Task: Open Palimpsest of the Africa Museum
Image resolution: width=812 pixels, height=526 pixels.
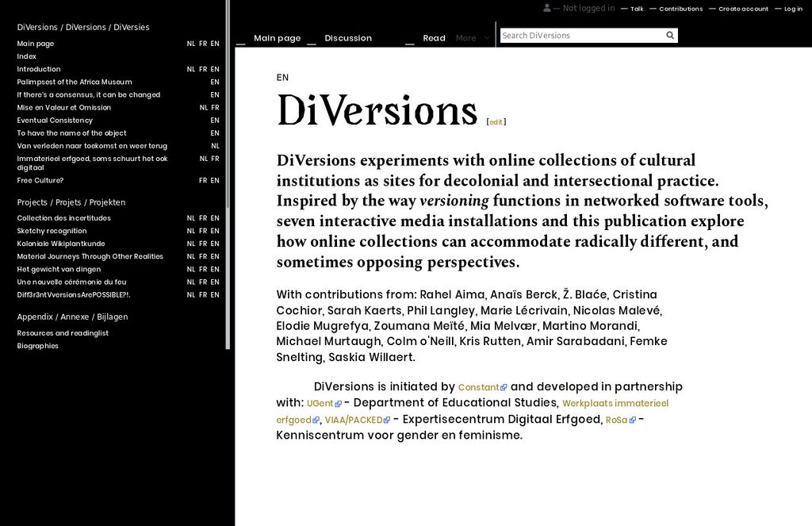Action: [x=75, y=82]
